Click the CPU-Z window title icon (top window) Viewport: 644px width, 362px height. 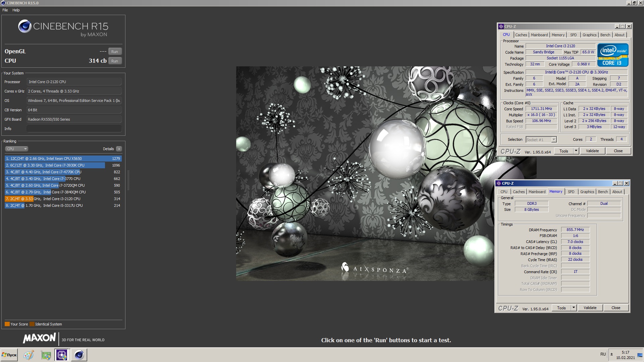[501, 26]
